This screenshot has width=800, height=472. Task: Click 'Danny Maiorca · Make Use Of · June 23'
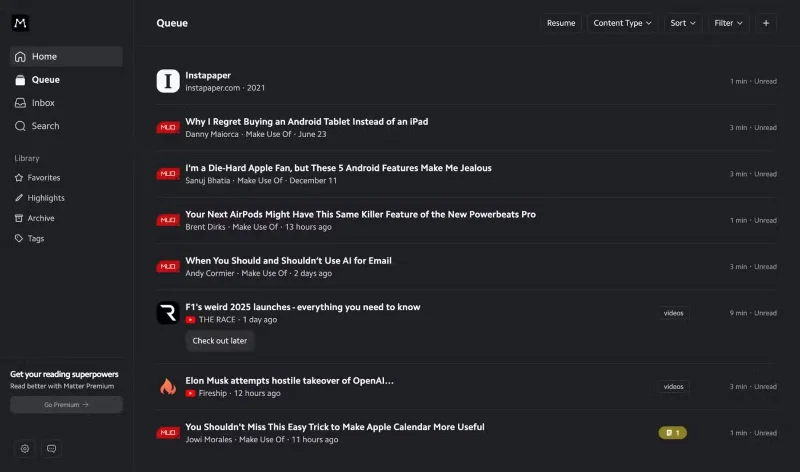pos(256,134)
